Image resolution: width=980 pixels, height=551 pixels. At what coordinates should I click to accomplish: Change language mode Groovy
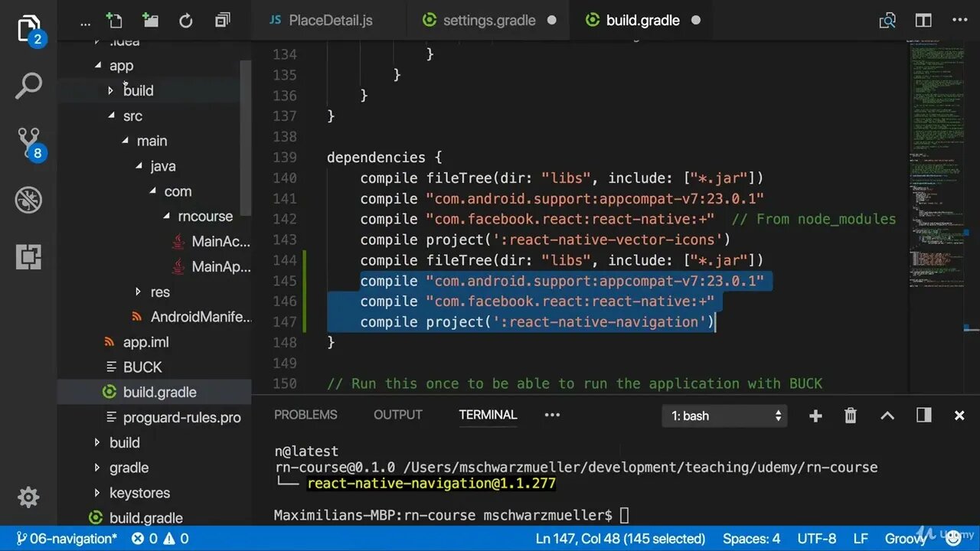click(906, 539)
